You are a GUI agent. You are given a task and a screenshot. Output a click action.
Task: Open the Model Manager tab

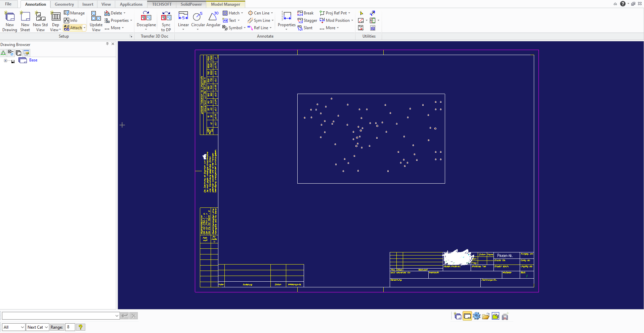225,4
